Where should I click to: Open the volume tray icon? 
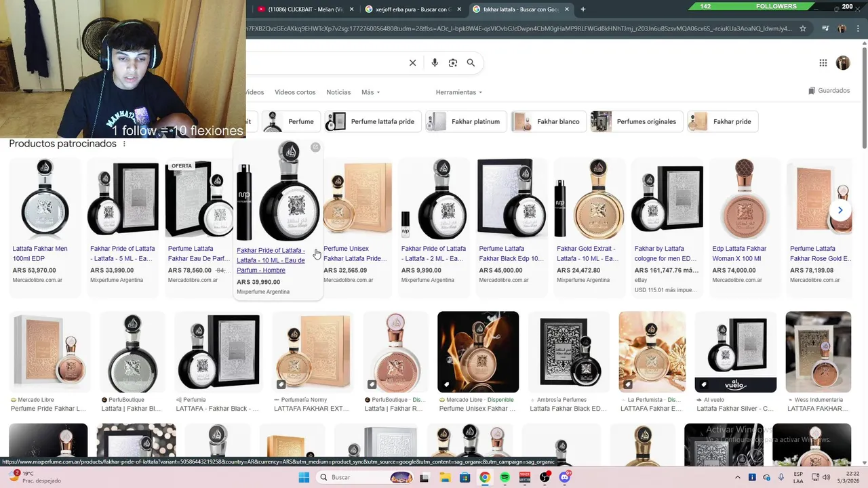coord(826,477)
